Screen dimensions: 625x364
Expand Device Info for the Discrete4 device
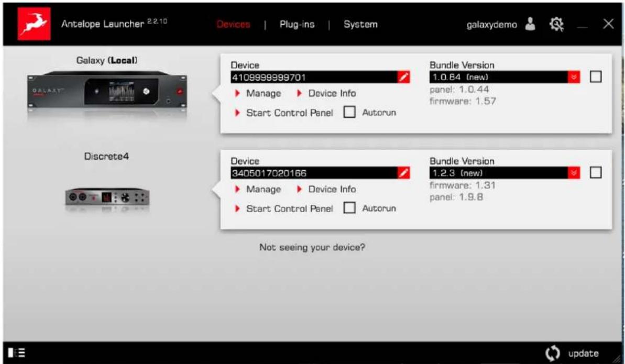coord(326,189)
